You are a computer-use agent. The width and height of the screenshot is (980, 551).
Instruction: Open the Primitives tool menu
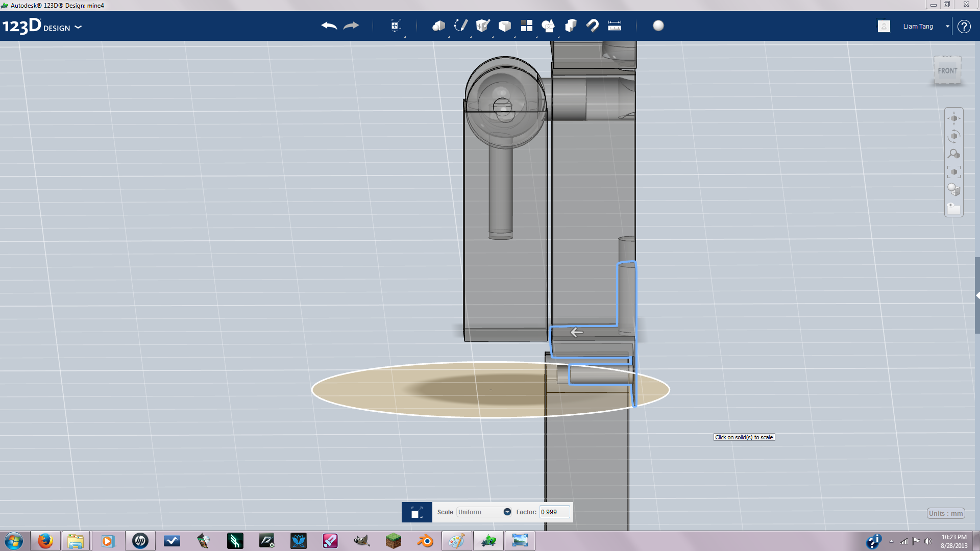438,26
